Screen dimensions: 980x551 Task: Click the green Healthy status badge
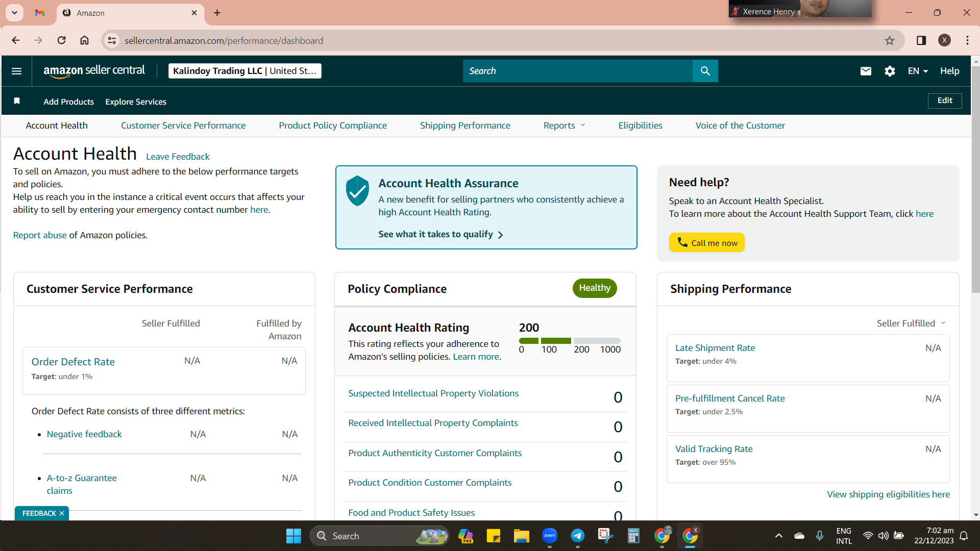click(x=595, y=288)
